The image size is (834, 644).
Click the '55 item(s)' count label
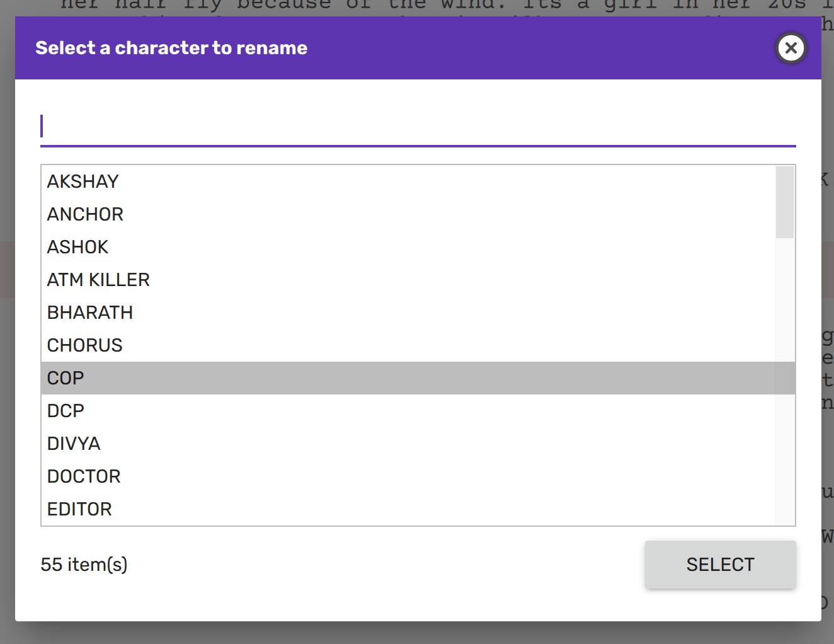pyautogui.click(x=84, y=565)
